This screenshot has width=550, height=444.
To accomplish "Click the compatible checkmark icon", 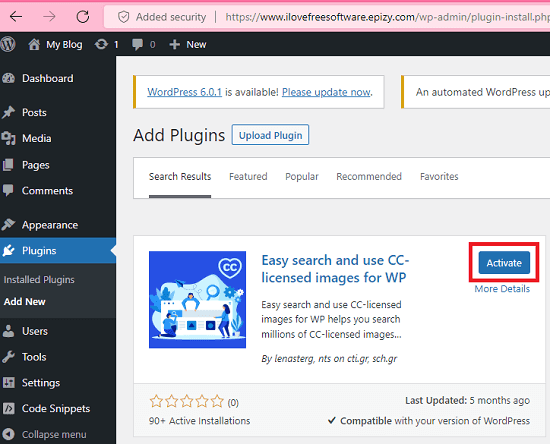I will 332,421.
